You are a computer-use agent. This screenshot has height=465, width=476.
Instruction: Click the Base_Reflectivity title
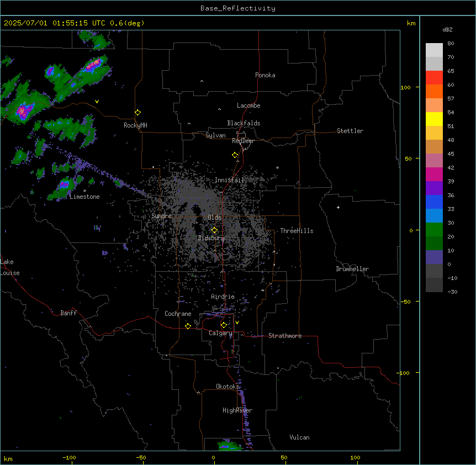point(238,8)
